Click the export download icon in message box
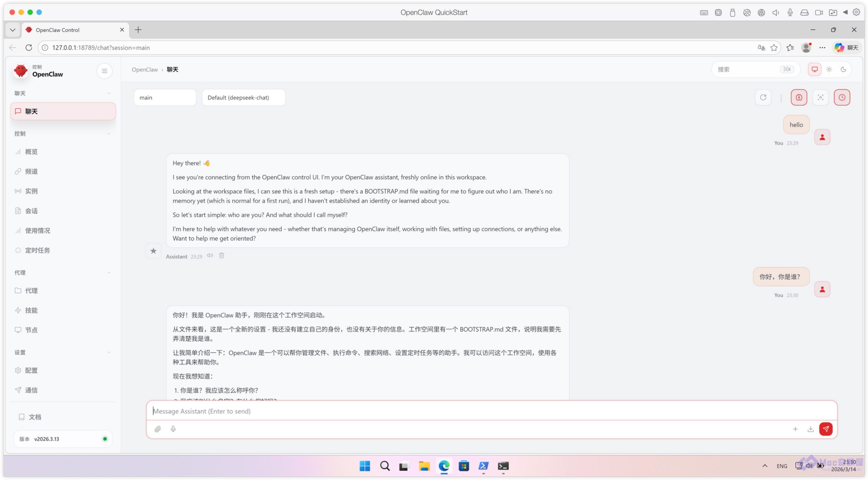The image size is (868, 480). pos(810,429)
